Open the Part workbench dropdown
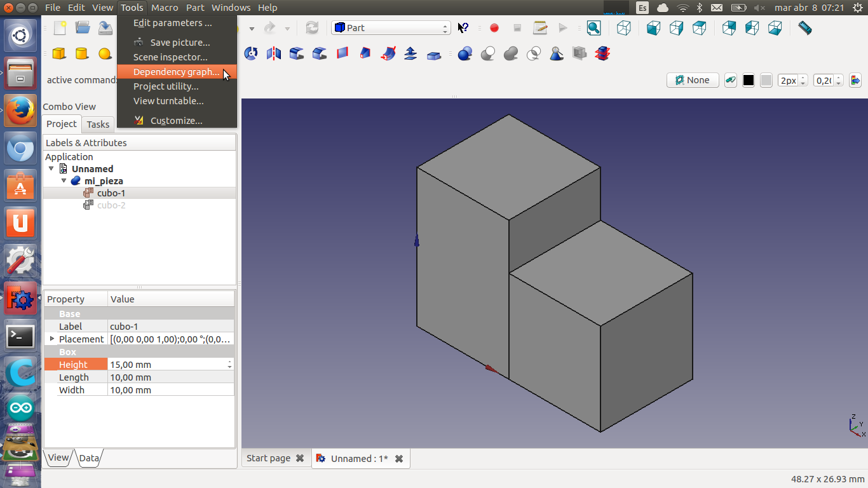 [x=390, y=28]
